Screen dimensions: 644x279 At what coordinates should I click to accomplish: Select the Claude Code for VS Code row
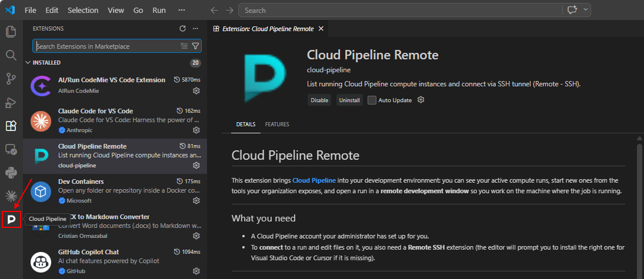(x=115, y=120)
